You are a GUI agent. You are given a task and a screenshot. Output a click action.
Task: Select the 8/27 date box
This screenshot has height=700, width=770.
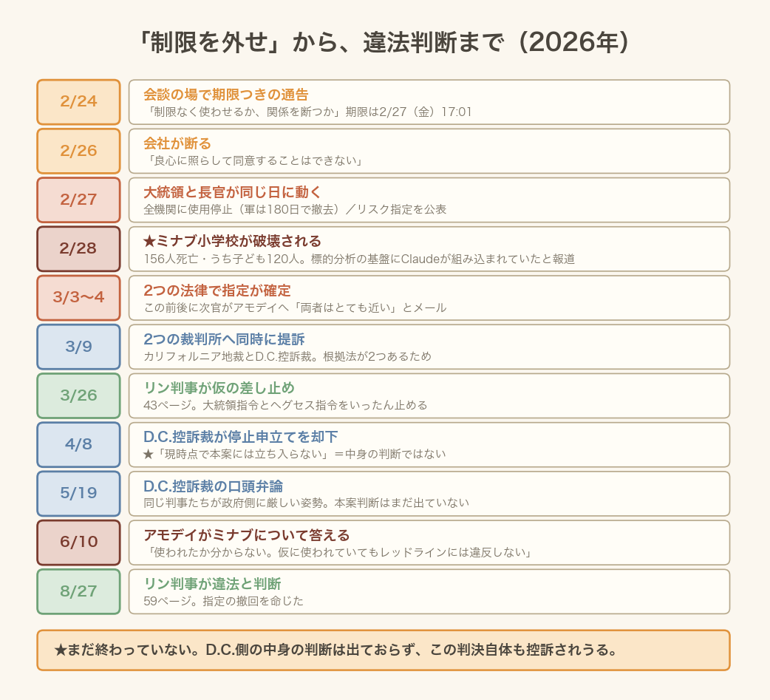pyautogui.click(x=78, y=591)
